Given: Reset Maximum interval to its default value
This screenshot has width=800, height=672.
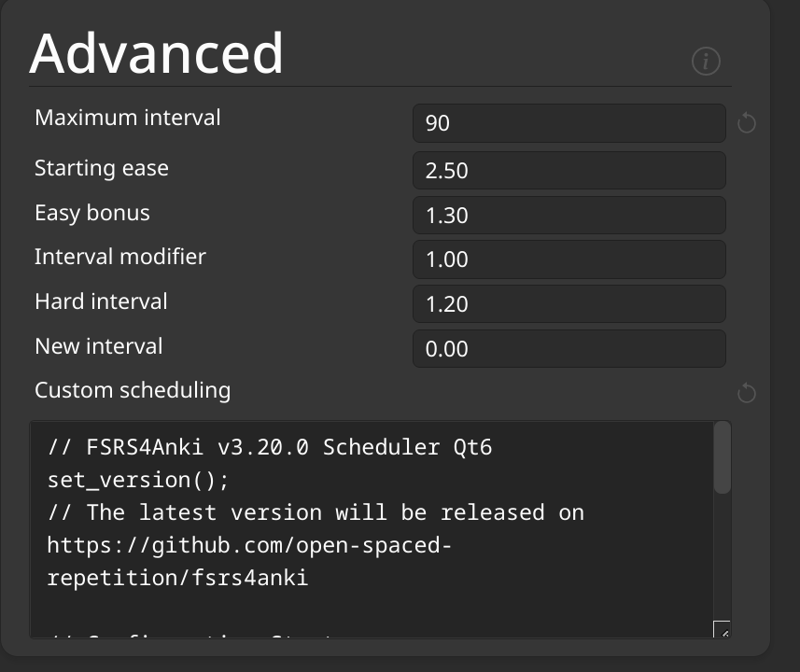Looking at the screenshot, I should (x=746, y=123).
